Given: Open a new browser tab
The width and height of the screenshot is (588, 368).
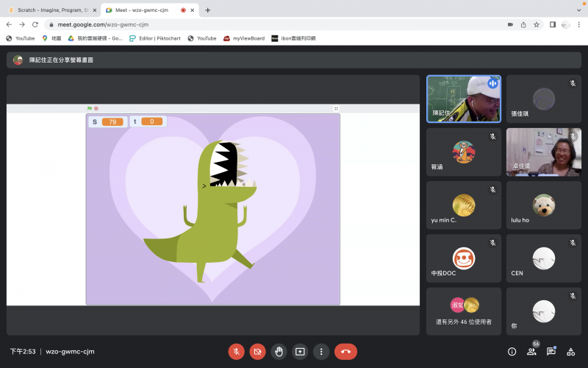Looking at the screenshot, I should 208,10.
